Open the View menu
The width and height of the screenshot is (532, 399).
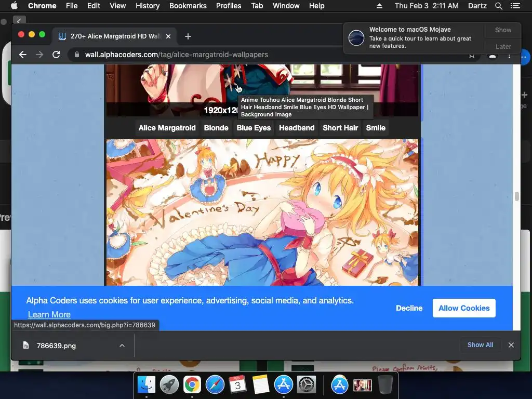coord(118,6)
